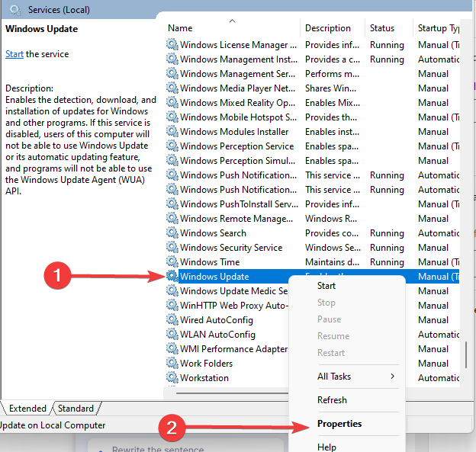
Task: Click the Windows Search service gear icon
Action: pyautogui.click(x=172, y=232)
